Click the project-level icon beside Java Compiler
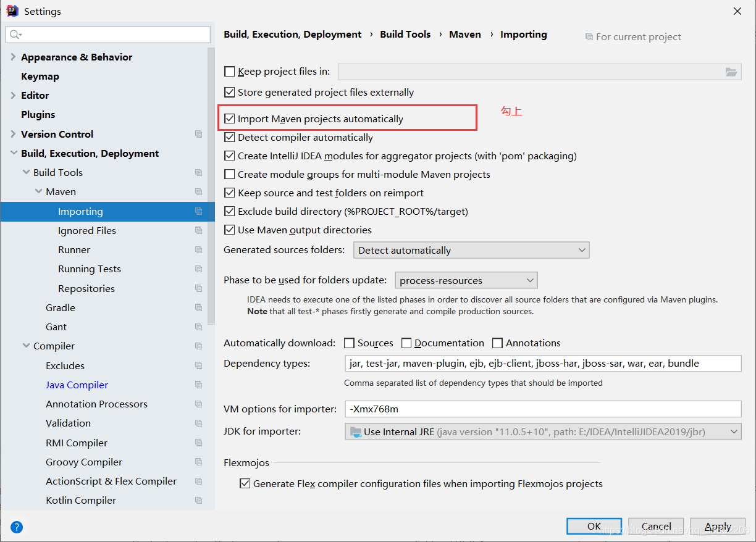The width and height of the screenshot is (756, 542). pos(198,385)
